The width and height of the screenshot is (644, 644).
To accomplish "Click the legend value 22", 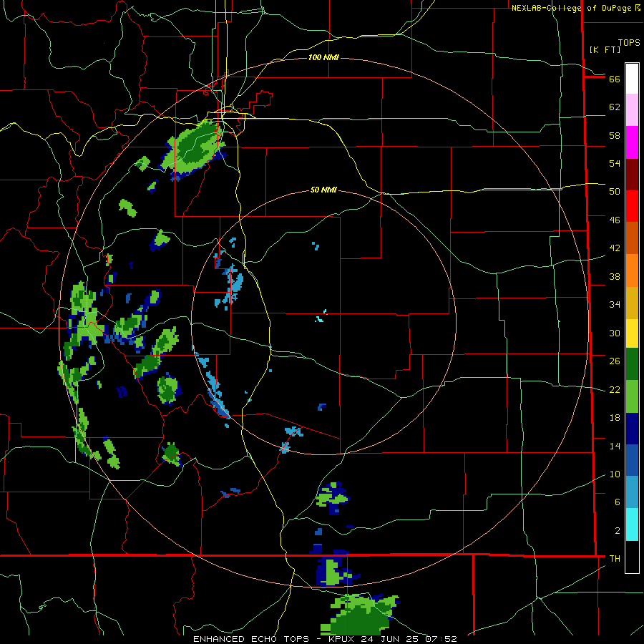I will pos(615,390).
